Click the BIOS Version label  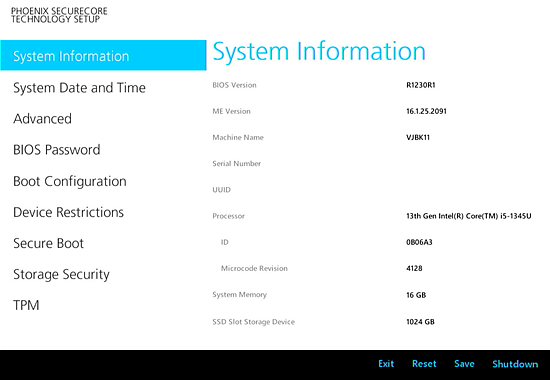tap(234, 85)
